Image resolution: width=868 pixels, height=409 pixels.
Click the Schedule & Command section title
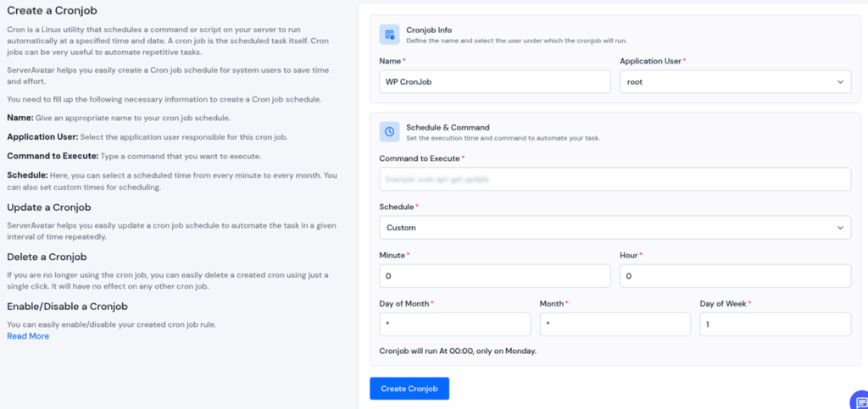[x=448, y=127]
